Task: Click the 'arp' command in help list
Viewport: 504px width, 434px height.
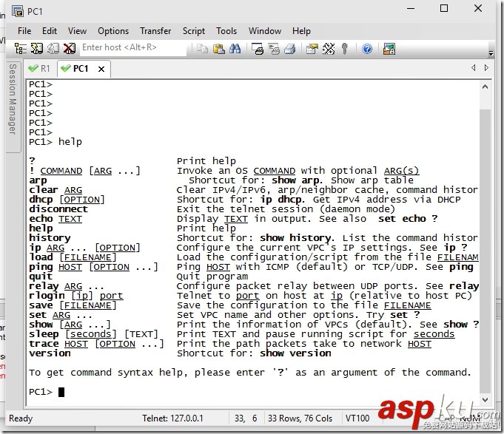Action: tap(38, 180)
